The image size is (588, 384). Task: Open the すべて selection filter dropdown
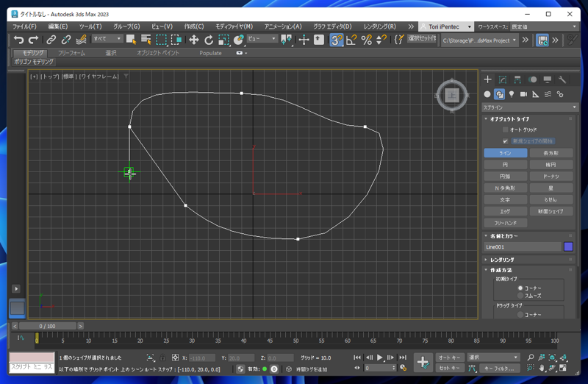pos(107,39)
